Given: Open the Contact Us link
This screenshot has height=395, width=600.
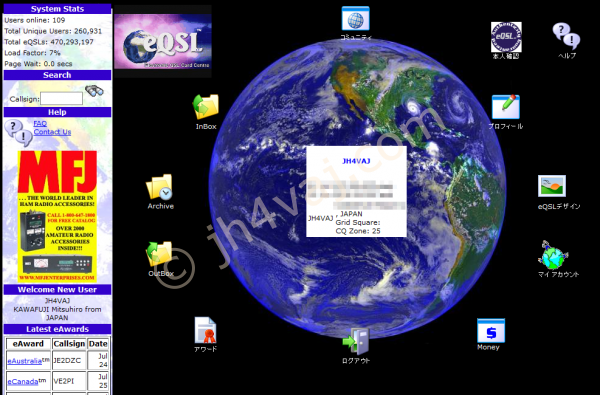Looking at the screenshot, I should (52, 132).
